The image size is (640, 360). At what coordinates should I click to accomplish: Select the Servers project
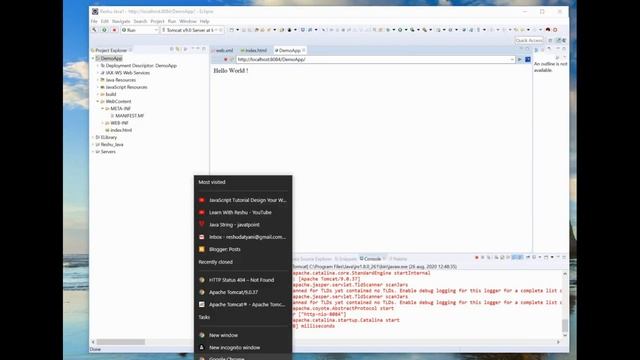(108, 152)
